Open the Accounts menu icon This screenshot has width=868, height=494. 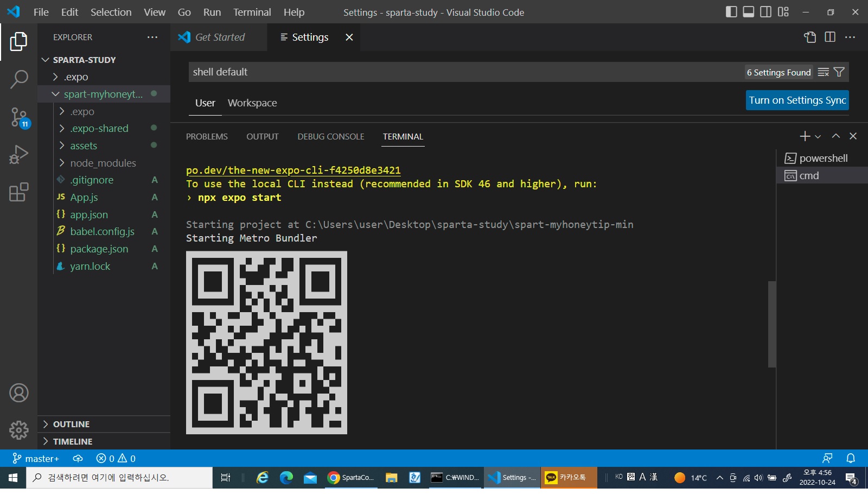coord(18,392)
